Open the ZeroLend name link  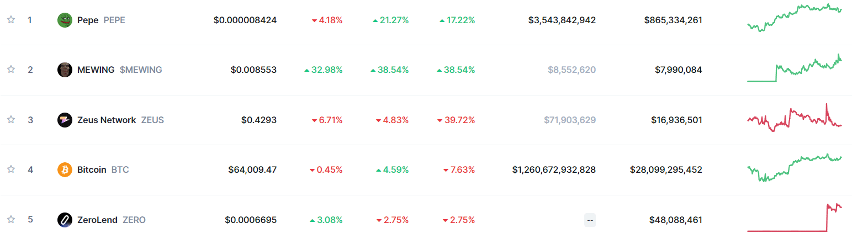coord(97,220)
